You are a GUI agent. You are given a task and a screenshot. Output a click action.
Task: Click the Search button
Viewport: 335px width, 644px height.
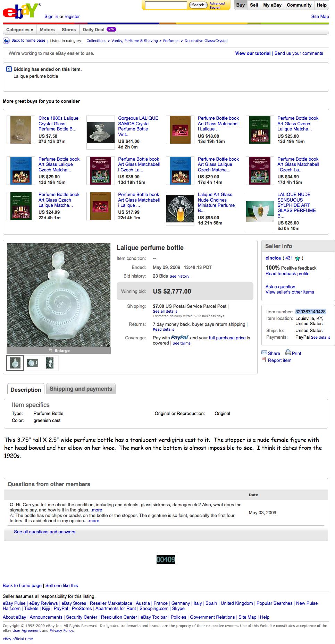click(x=198, y=5)
